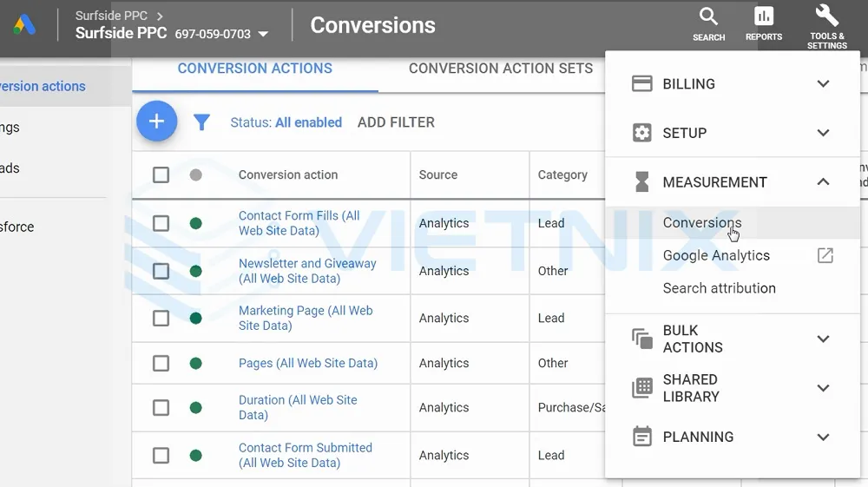Expand the Planning section chevron
Viewport: 868px width, 487px height.
[823, 437]
